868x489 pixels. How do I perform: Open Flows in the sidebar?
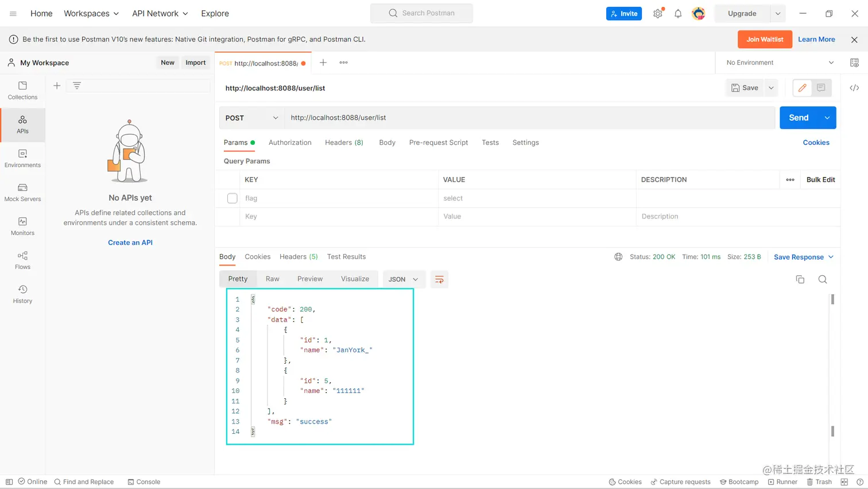tap(22, 260)
